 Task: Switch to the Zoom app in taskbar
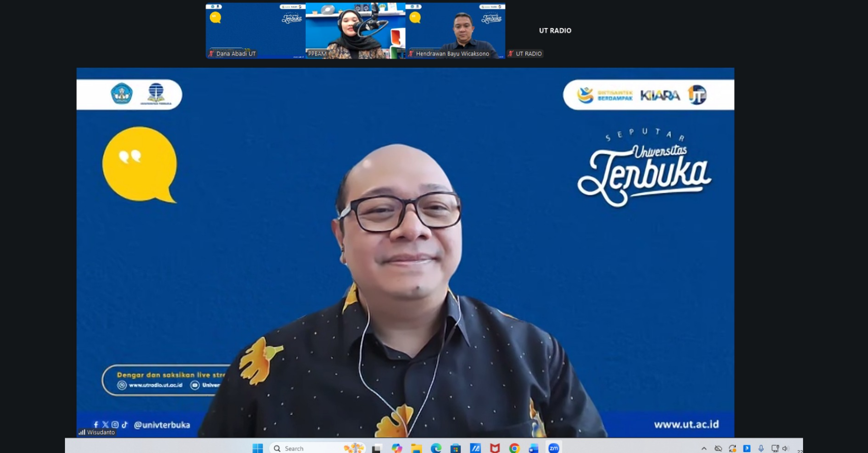pos(553,448)
